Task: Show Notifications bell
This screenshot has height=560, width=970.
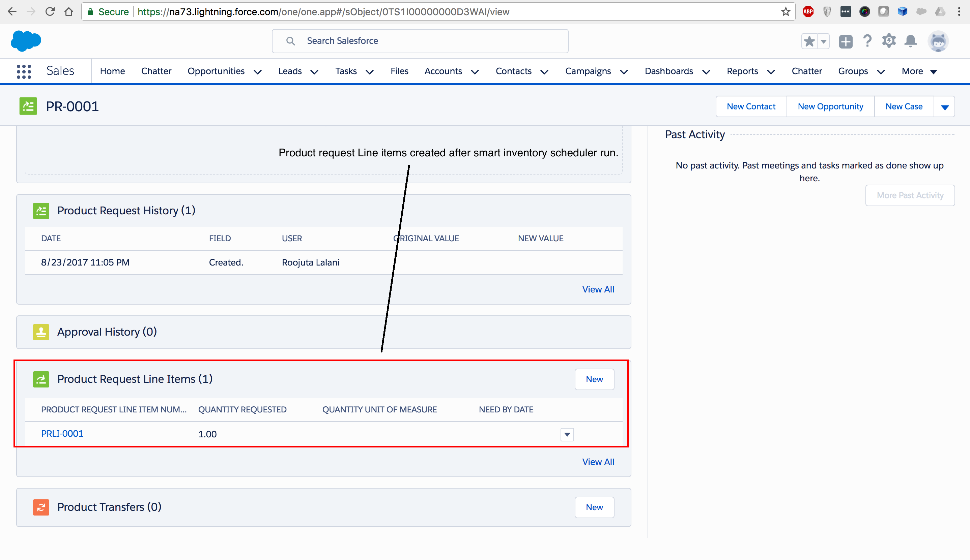Action: 910,41
